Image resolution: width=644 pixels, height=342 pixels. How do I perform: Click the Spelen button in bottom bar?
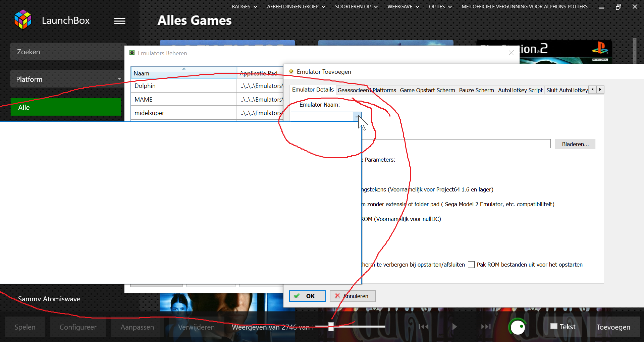pyautogui.click(x=25, y=327)
